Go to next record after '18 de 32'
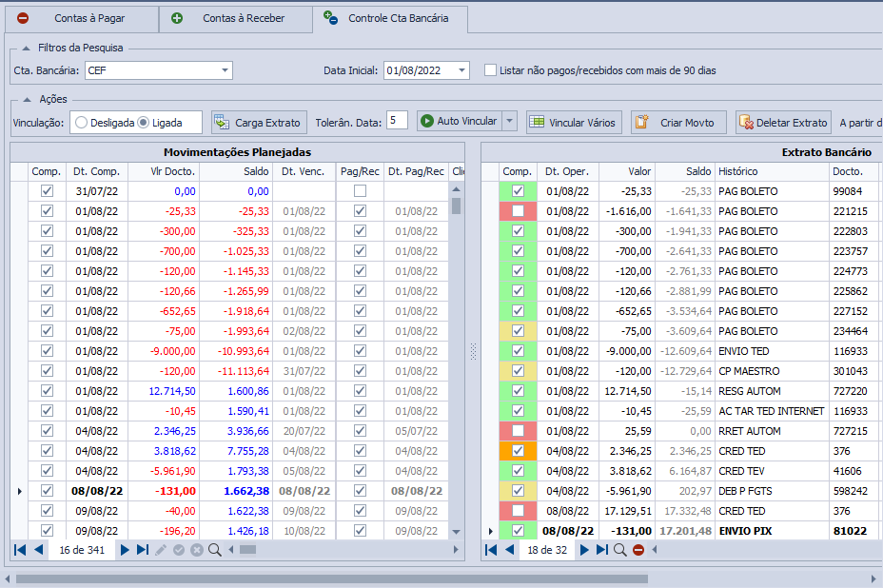 (x=584, y=550)
